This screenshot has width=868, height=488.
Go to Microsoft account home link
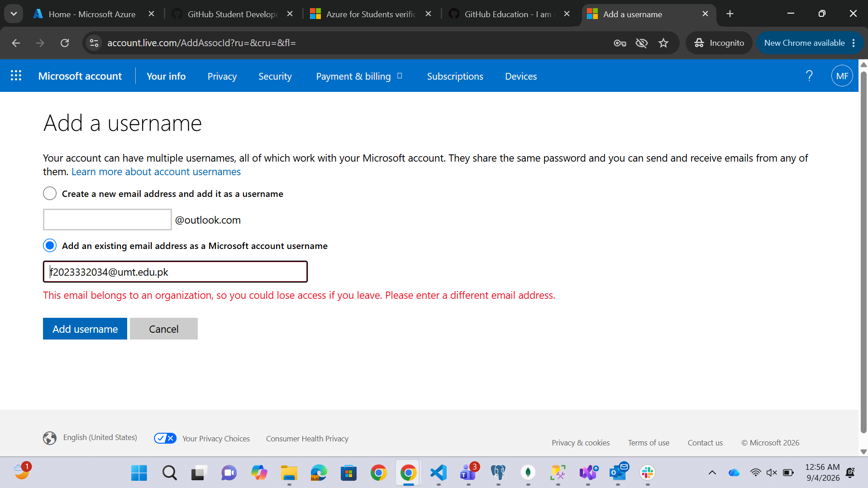(x=80, y=76)
